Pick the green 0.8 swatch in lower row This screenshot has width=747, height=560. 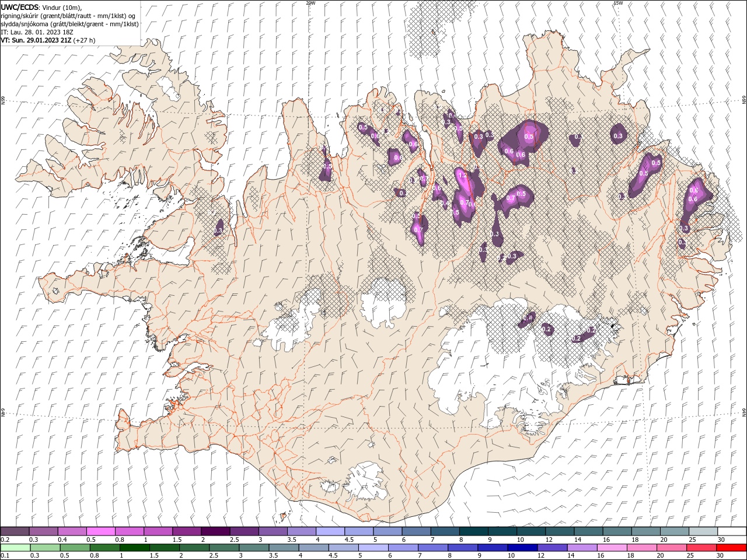pos(104,548)
